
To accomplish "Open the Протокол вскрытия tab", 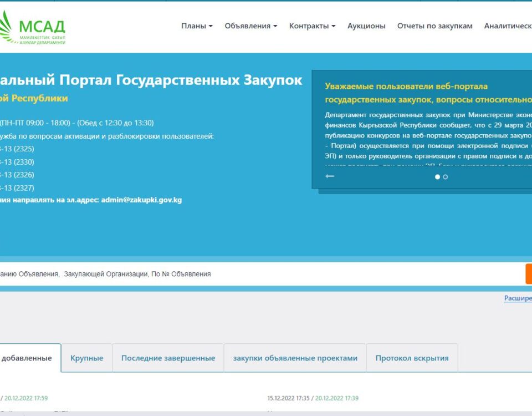I will click(412, 358).
